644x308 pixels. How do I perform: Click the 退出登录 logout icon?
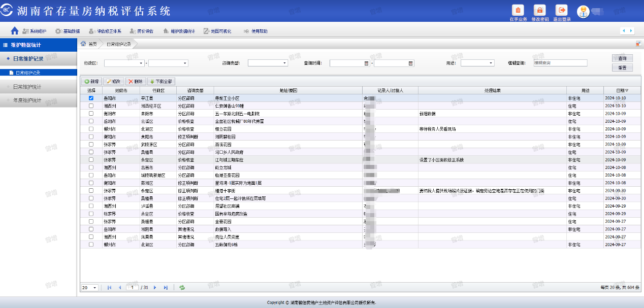click(x=562, y=10)
